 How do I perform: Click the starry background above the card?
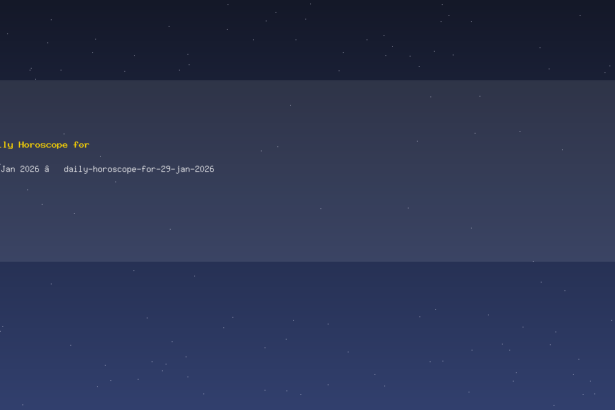[x=308, y=39]
